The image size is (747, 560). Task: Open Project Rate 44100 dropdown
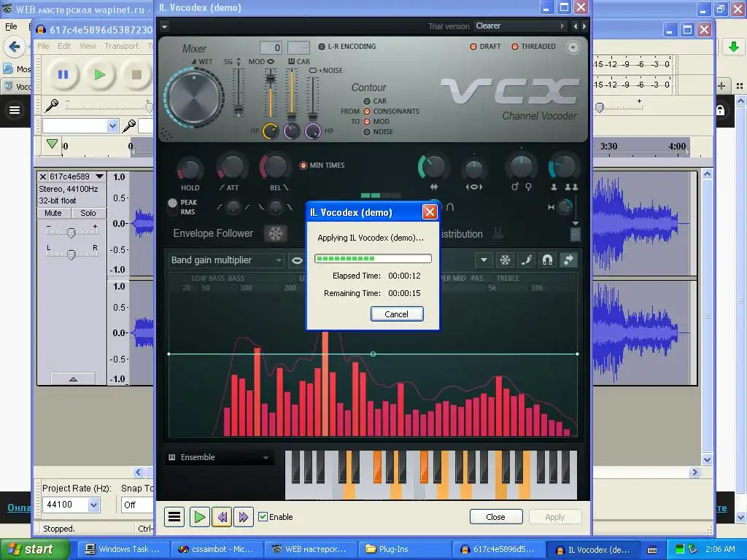(x=94, y=505)
